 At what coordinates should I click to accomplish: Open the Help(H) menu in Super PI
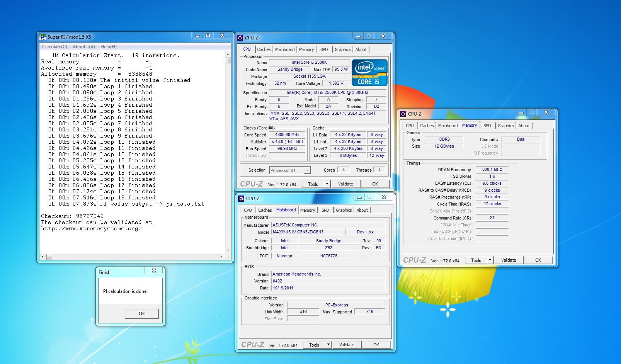[x=109, y=47]
